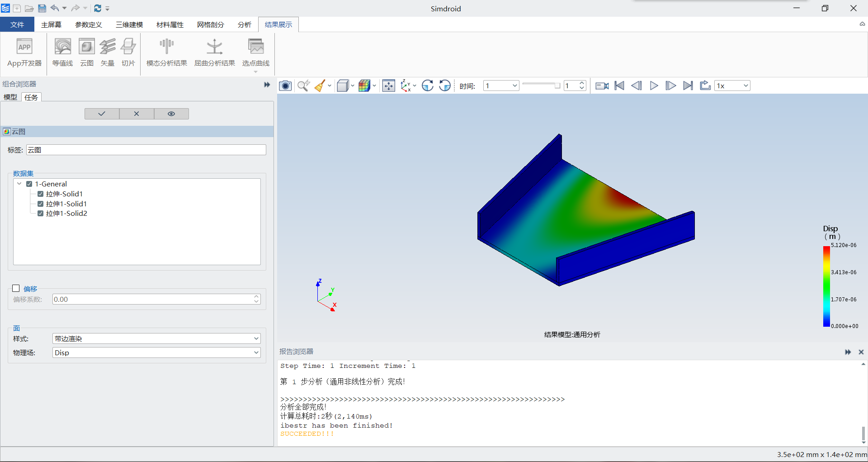
Task: Select the 等值线 isoline tool
Action: [62, 47]
